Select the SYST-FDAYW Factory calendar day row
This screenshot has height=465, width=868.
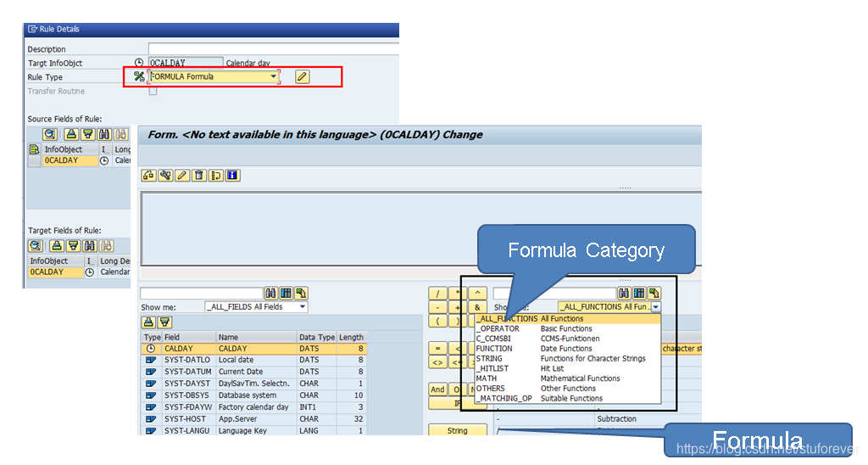[253, 407]
